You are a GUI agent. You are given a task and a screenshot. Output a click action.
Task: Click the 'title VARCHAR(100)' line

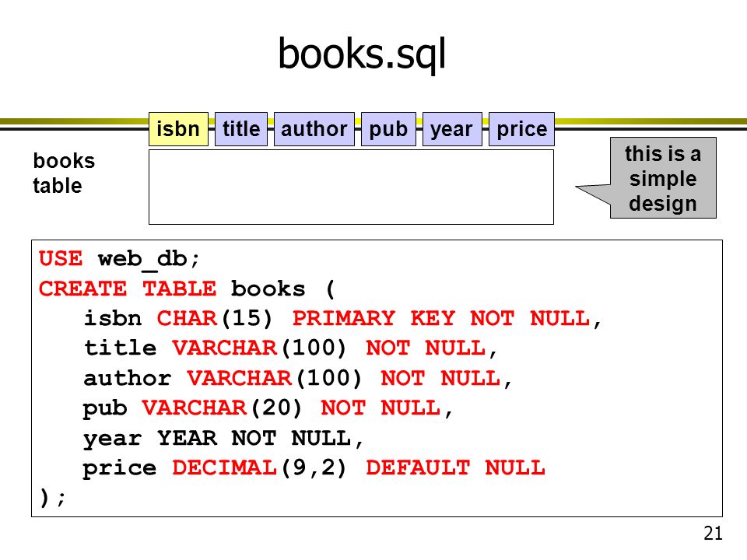[x=290, y=348]
